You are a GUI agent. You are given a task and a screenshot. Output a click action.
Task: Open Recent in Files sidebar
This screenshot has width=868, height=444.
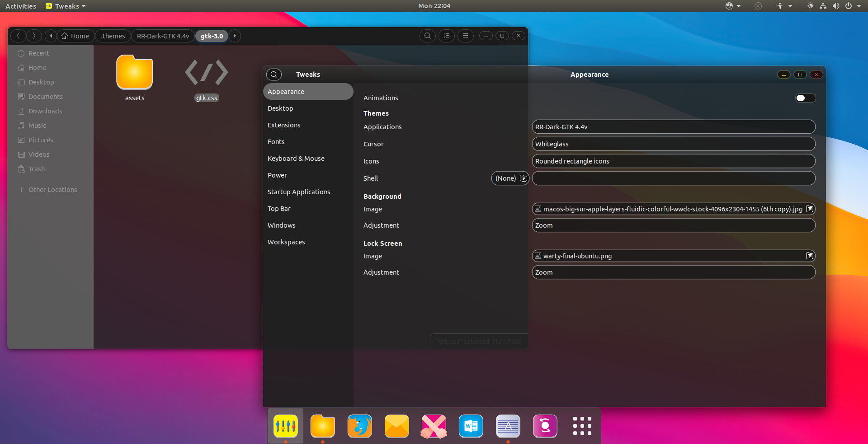(51, 53)
